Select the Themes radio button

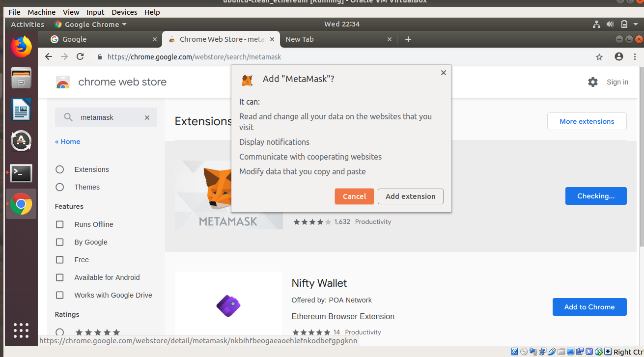(x=59, y=187)
